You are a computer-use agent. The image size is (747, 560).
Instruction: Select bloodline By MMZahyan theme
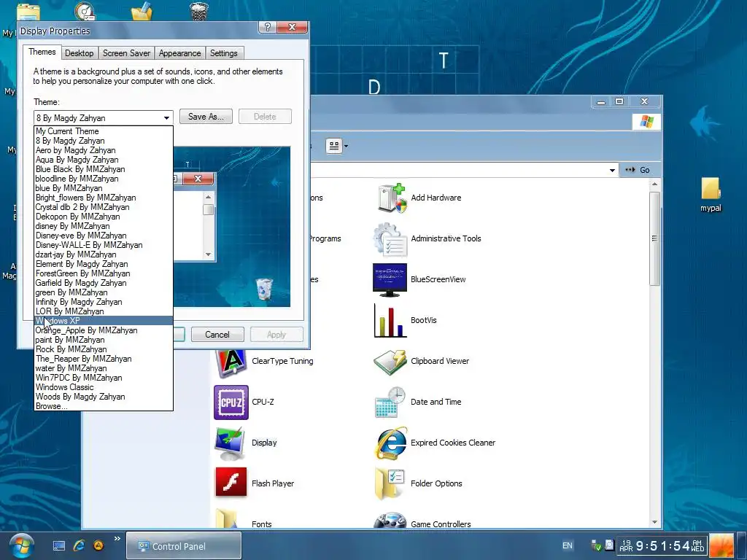point(104,179)
